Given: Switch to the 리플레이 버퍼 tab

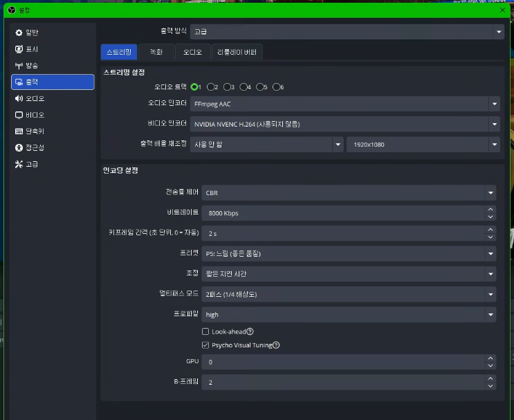Looking at the screenshot, I should click(237, 52).
